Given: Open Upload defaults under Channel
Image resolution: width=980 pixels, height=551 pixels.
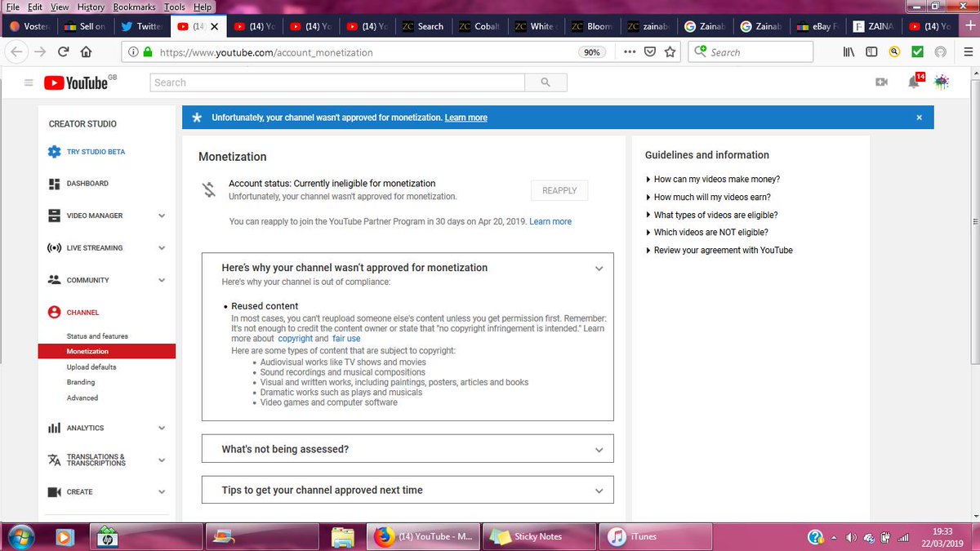Looking at the screenshot, I should coord(91,367).
